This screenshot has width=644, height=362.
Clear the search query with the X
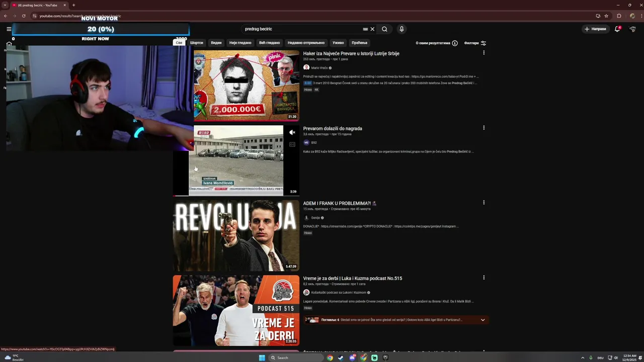click(x=372, y=29)
